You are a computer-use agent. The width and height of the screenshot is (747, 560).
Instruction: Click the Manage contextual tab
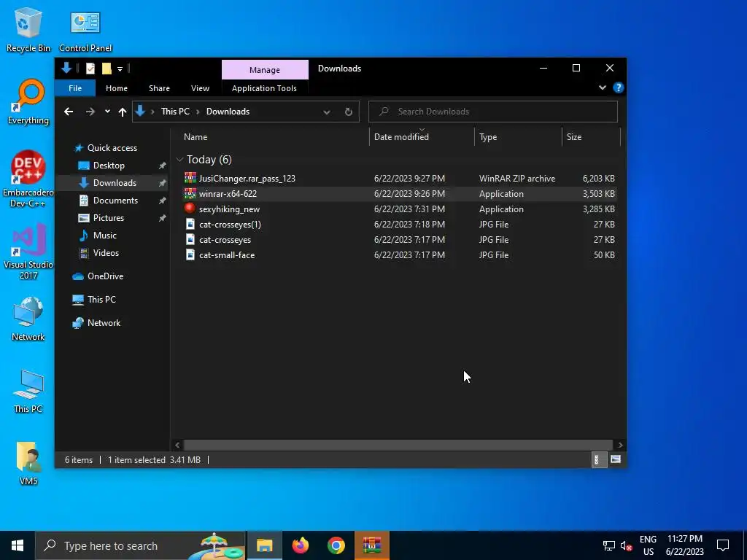(265, 69)
